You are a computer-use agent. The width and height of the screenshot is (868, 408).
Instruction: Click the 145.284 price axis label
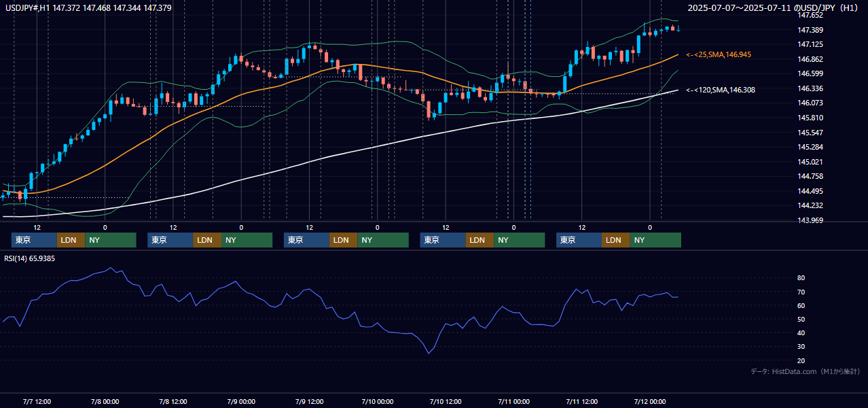(811, 147)
